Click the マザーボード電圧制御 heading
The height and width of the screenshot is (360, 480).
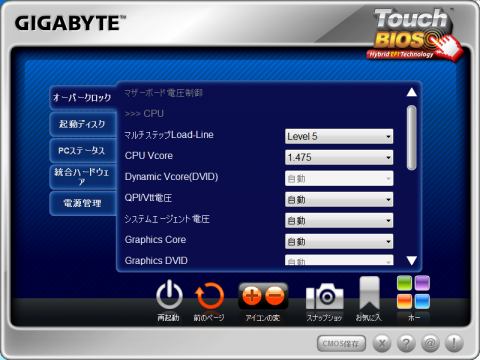[x=163, y=93]
